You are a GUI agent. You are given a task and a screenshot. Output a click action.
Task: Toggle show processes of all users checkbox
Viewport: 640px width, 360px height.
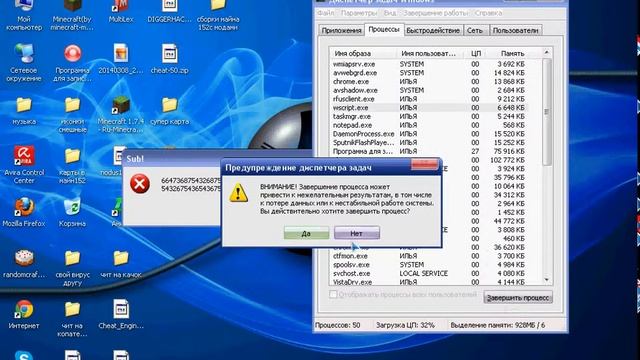[333, 294]
